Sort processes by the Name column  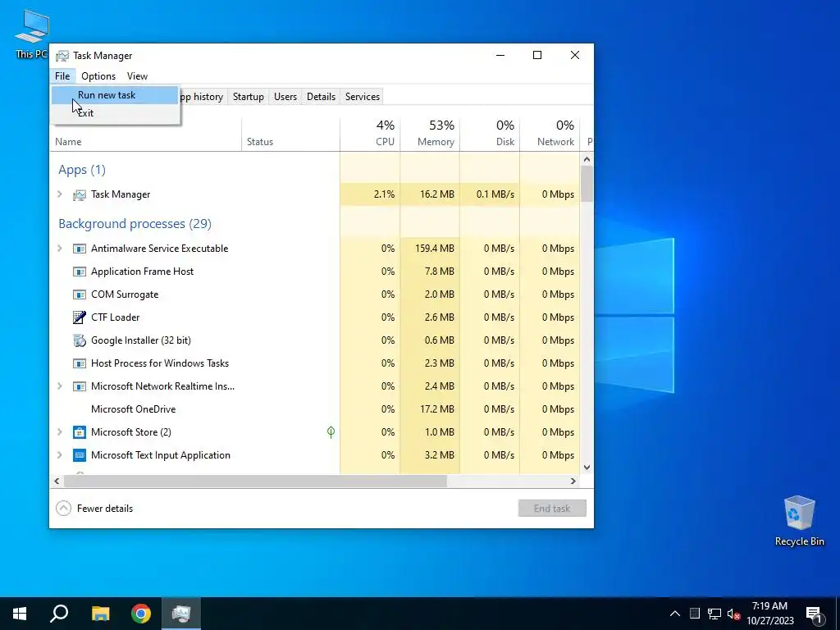tap(146, 134)
